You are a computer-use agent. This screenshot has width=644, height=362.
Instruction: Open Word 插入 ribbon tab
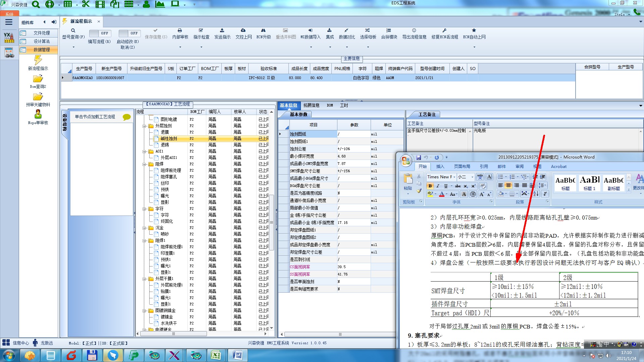click(440, 167)
